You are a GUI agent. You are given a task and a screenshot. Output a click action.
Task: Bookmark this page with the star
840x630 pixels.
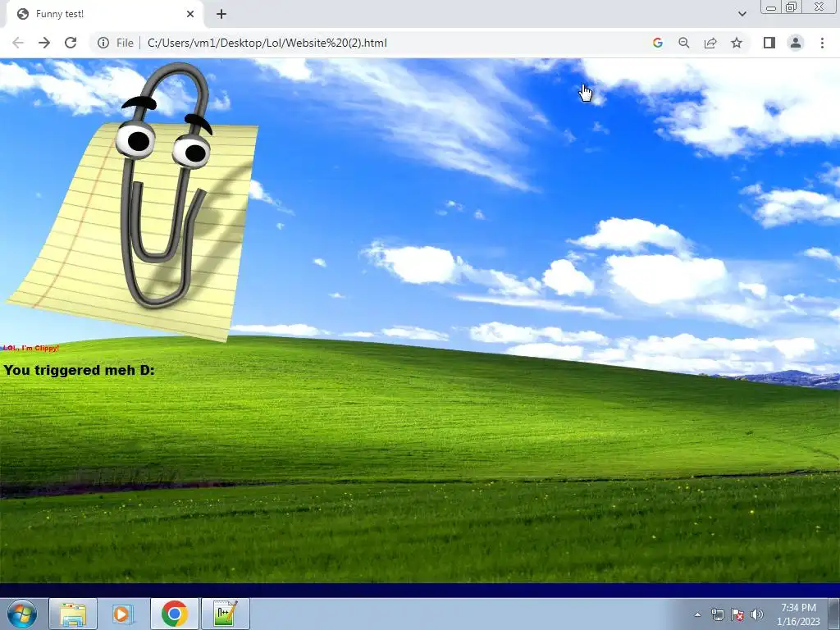click(x=737, y=43)
